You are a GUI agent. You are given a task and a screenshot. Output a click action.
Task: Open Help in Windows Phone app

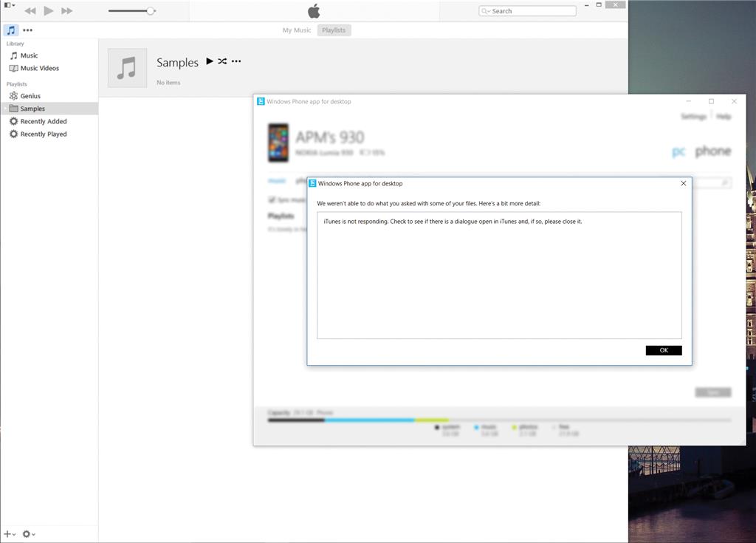[x=724, y=116]
